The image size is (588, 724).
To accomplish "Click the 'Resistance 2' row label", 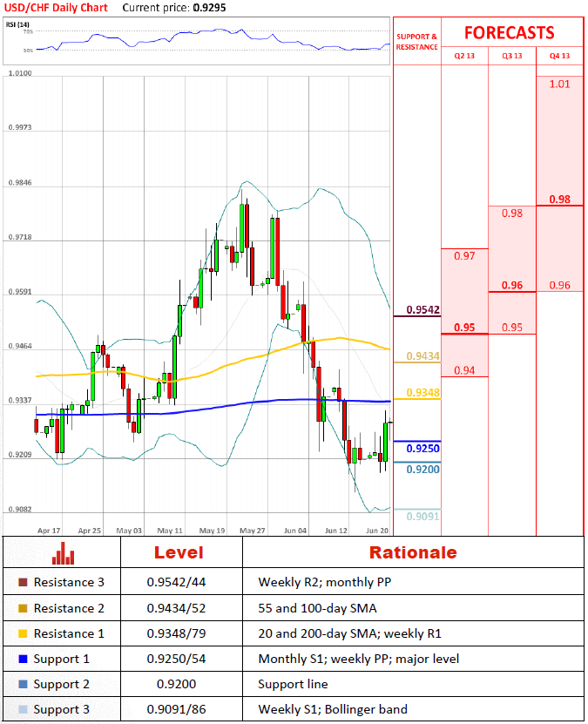I will [69, 608].
